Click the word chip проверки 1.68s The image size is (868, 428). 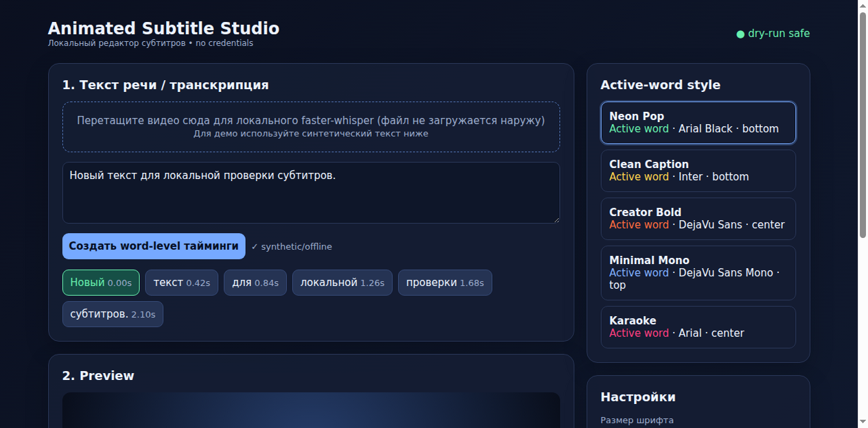tap(445, 283)
